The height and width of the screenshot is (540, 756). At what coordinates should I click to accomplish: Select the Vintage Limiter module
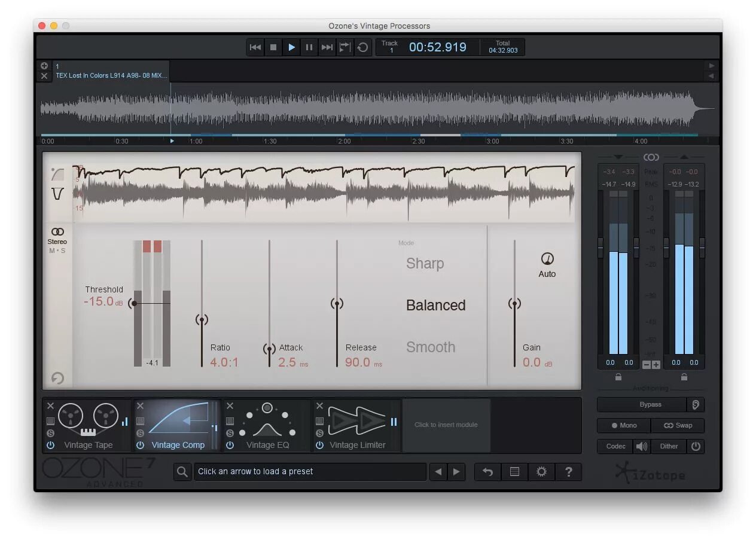[356, 425]
